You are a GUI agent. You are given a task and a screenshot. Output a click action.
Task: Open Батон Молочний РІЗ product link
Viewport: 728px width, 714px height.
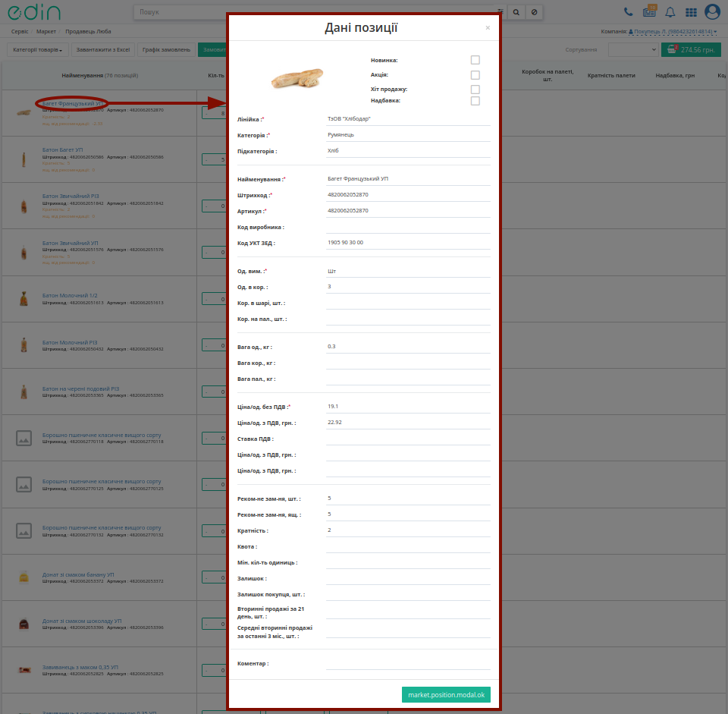pos(70,342)
